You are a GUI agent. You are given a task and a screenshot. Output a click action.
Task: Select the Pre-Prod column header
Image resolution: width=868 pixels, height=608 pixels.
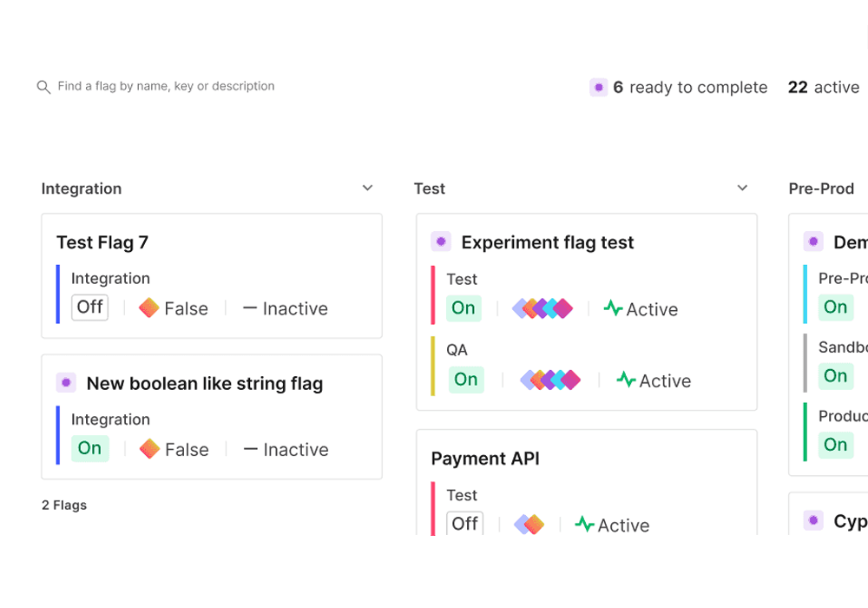click(x=821, y=188)
